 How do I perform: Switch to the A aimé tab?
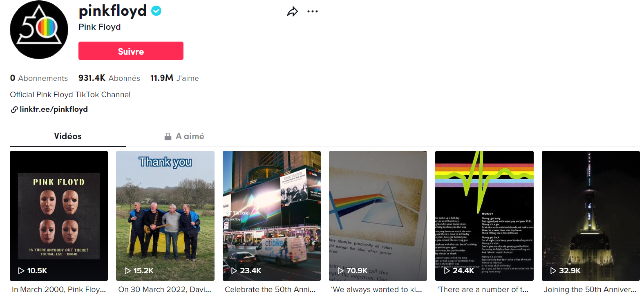coord(184,136)
